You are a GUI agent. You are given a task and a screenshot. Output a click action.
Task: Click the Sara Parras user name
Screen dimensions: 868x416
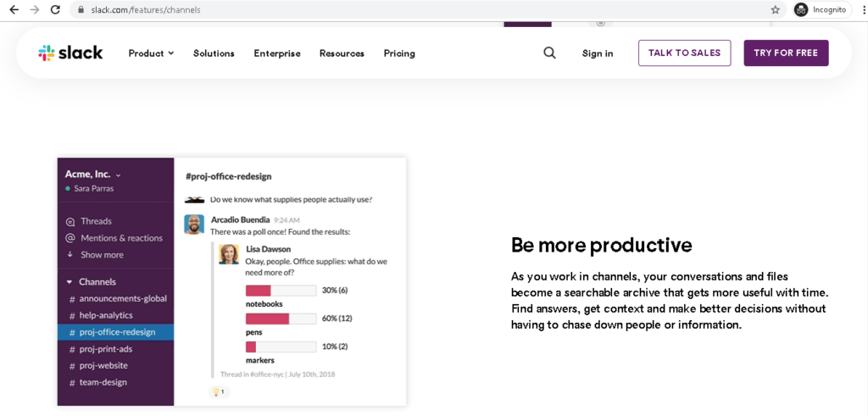94,189
